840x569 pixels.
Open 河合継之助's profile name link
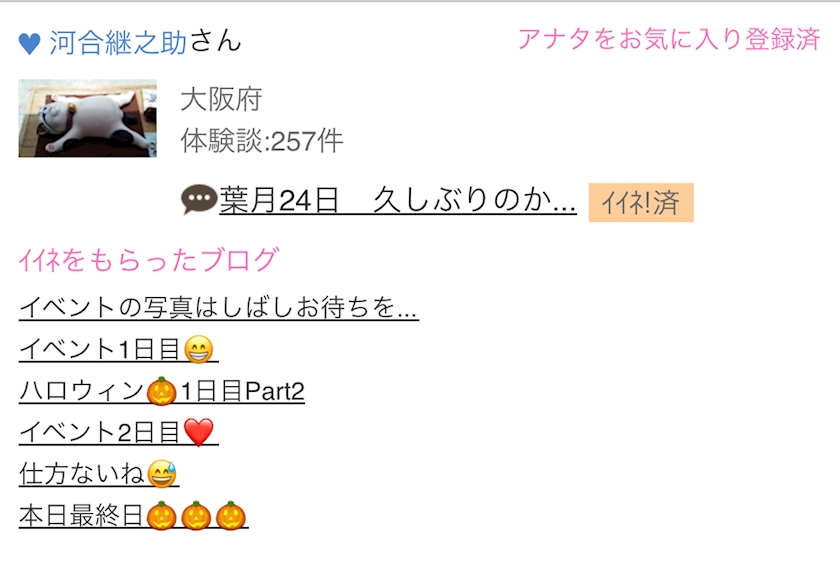tap(118, 42)
